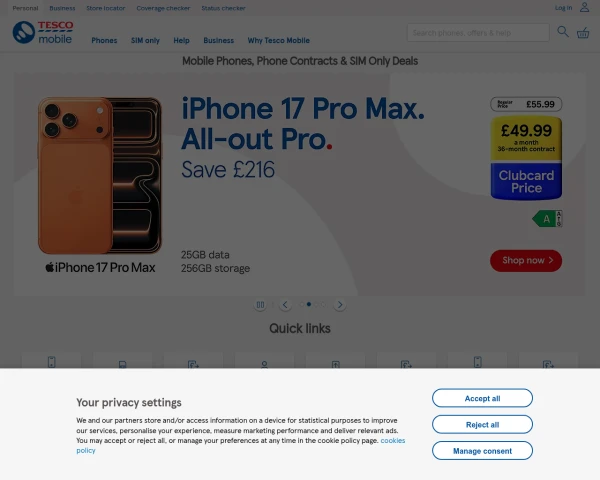
Task: Open the Phones menu
Action: [104, 40]
